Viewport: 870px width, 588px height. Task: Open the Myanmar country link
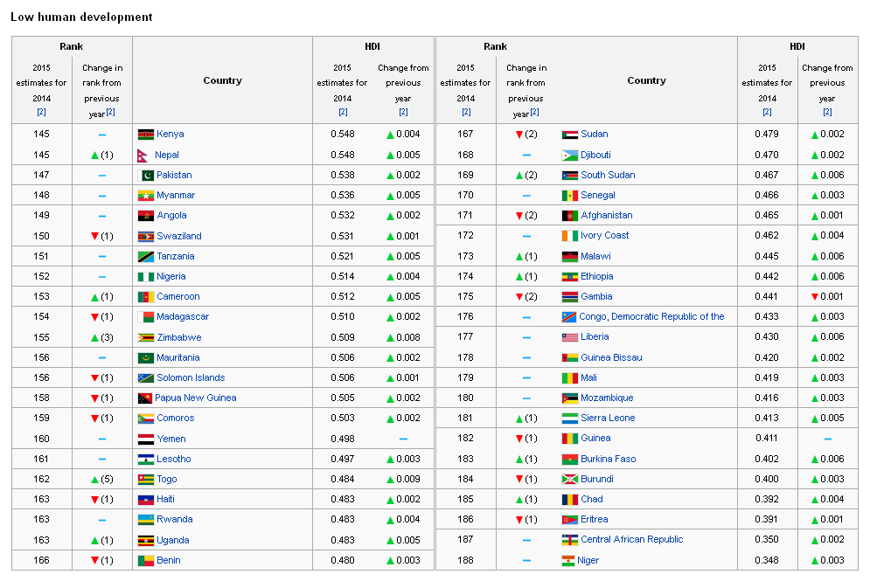[x=176, y=195]
